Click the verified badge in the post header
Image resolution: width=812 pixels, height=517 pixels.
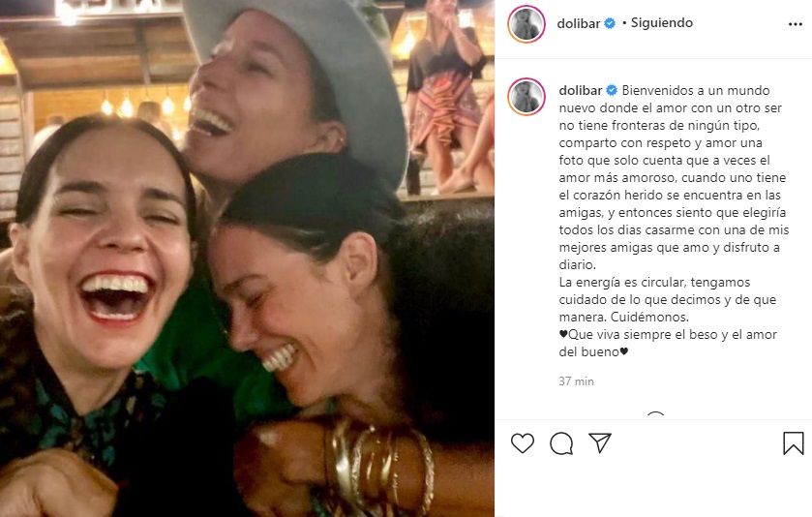[610, 23]
